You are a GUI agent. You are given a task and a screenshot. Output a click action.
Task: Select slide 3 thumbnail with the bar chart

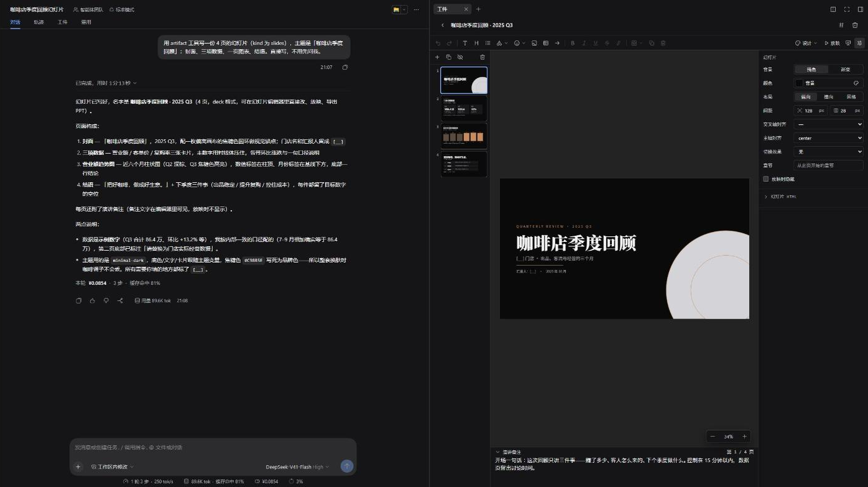pyautogui.click(x=464, y=136)
